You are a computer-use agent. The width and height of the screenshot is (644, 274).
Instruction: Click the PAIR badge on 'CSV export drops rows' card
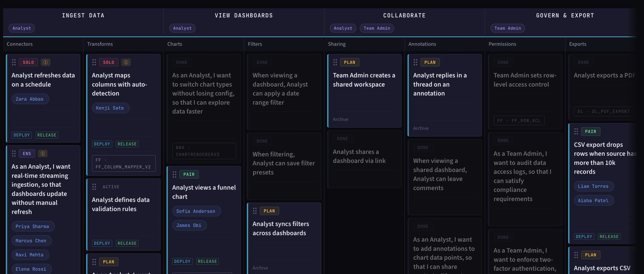point(590,131)
